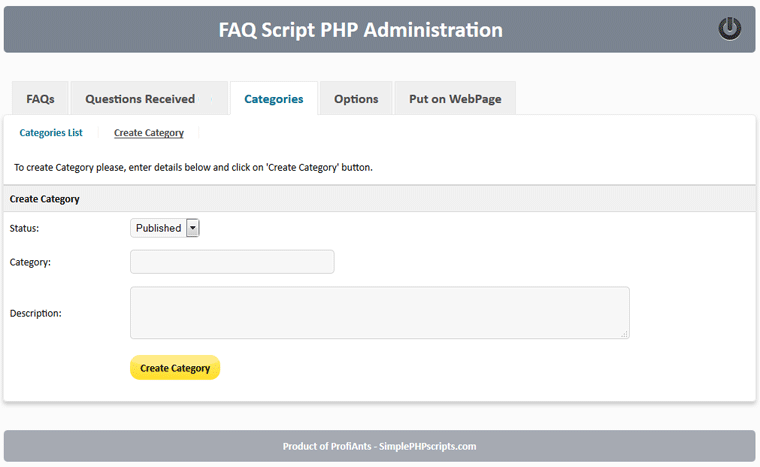Image resolution: width=760 pixels, height=467 pixels.
Task: Click the 'Create Category' section header text
Action: coord(45,199)
